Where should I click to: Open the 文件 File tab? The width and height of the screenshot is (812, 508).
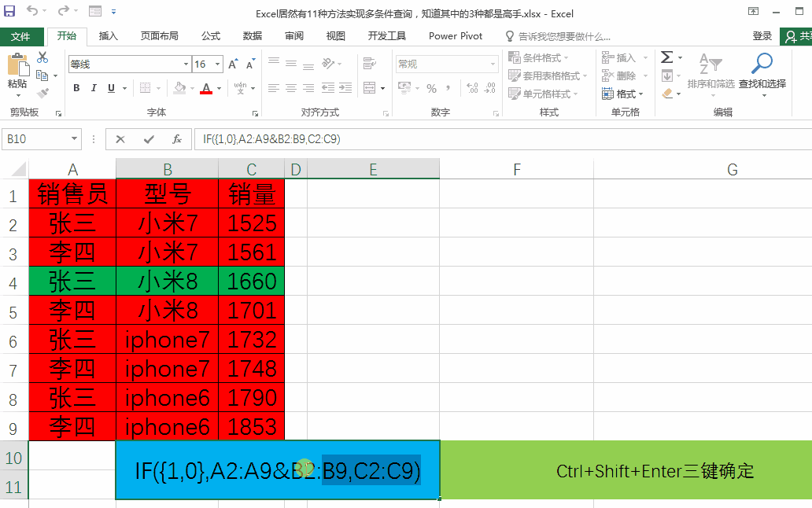pos(20,36)
